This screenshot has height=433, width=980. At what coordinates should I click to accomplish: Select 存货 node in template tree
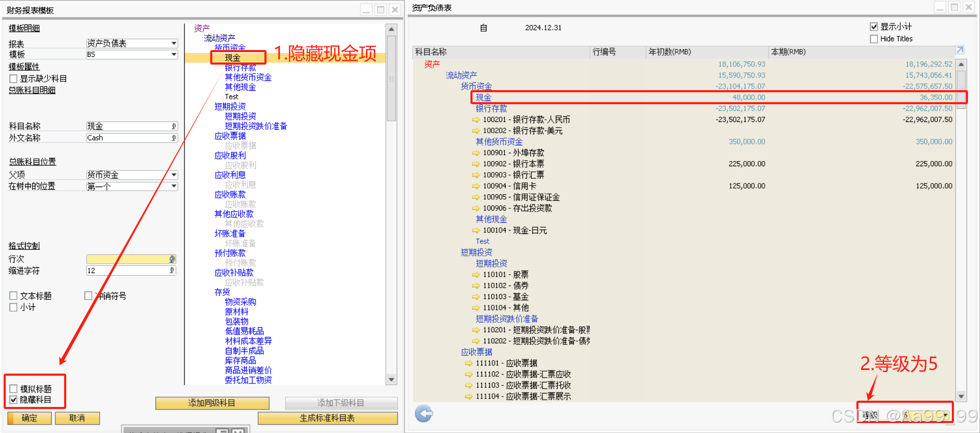pos(222,292)
